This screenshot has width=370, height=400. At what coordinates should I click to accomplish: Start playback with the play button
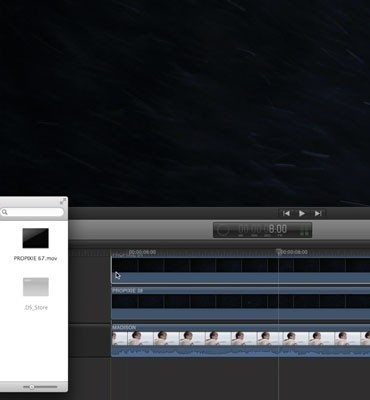click(x=302, y=213)
